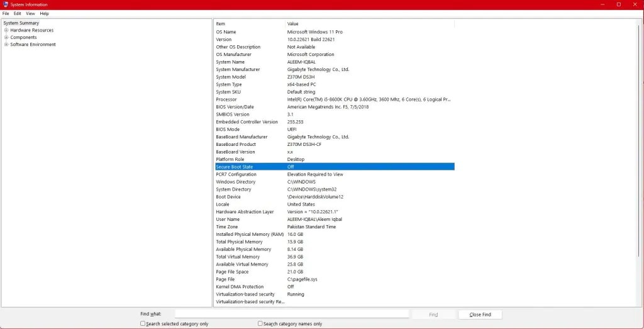644x329 pixels.
Task: Select the Hardware Resources tree item
Action: pyautogui.click(x=31, y=30)
